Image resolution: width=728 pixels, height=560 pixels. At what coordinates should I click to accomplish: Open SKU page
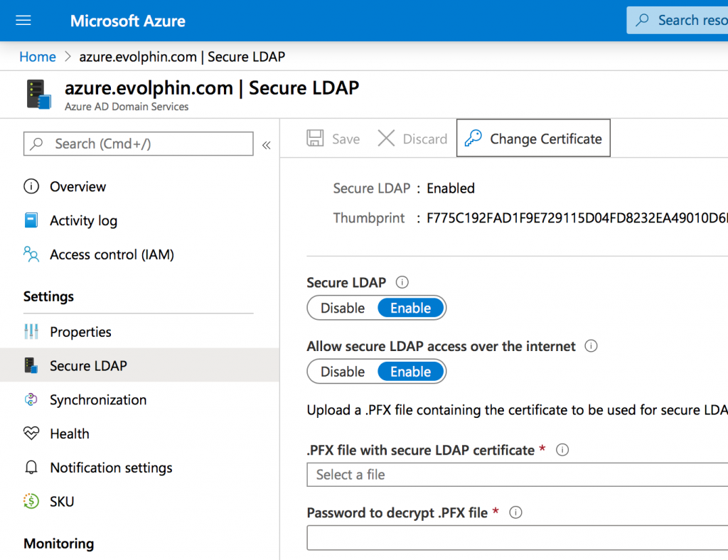(x=63, y=502)
